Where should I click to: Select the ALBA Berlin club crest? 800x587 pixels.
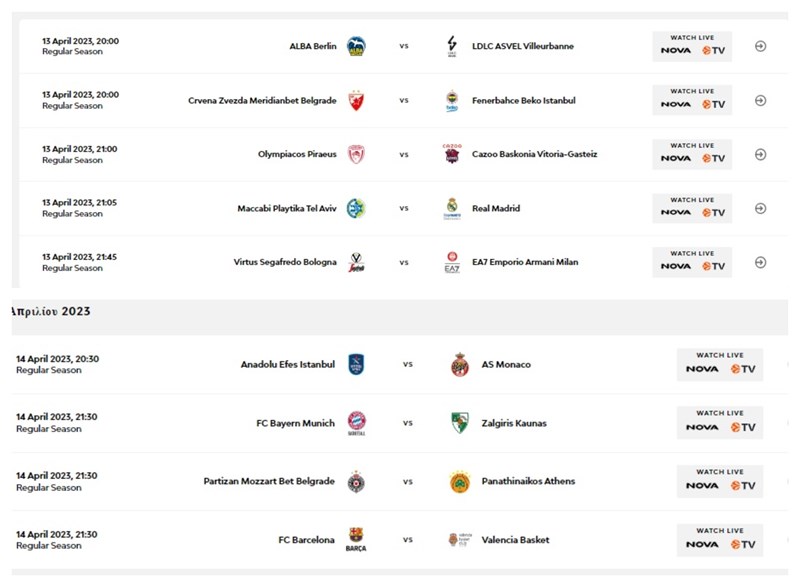[x=358, y=45]
